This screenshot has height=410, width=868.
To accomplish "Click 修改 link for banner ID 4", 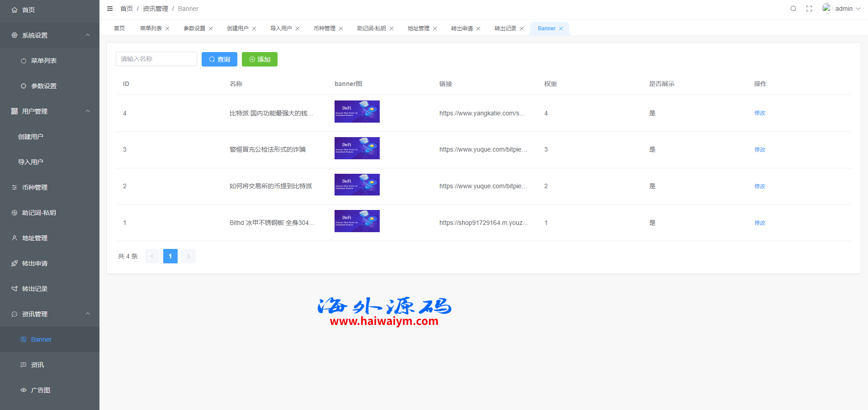I will pos(759,113).
